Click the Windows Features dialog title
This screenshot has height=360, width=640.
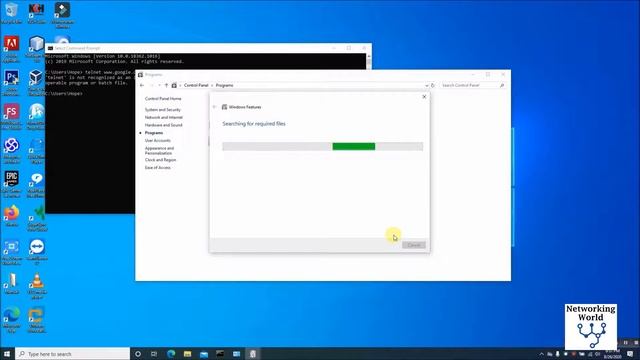coord(245,107)
